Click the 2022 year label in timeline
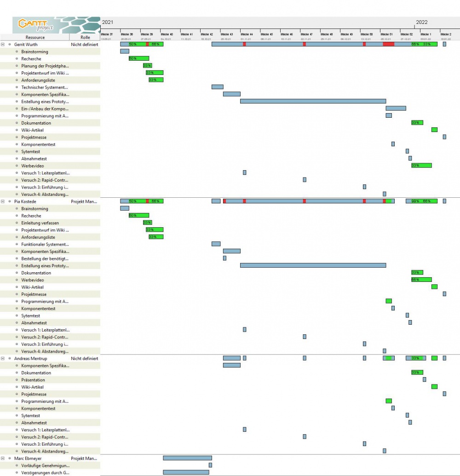 tap(422, 22)
